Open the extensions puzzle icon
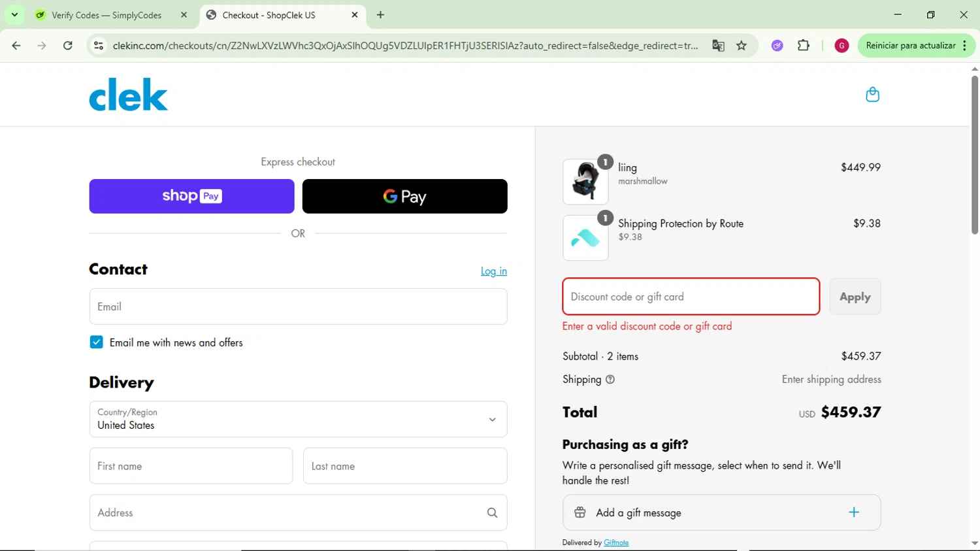980x551 pixels. 804,46
